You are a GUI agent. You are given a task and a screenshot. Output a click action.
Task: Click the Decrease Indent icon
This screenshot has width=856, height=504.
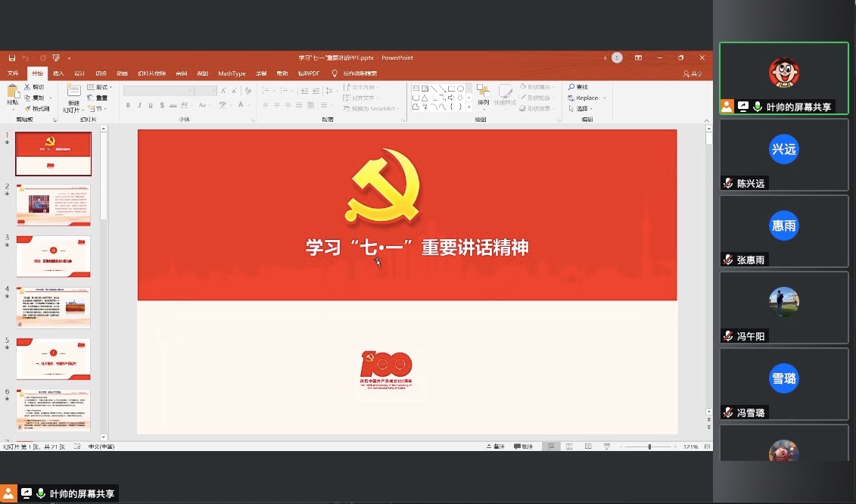304,91
